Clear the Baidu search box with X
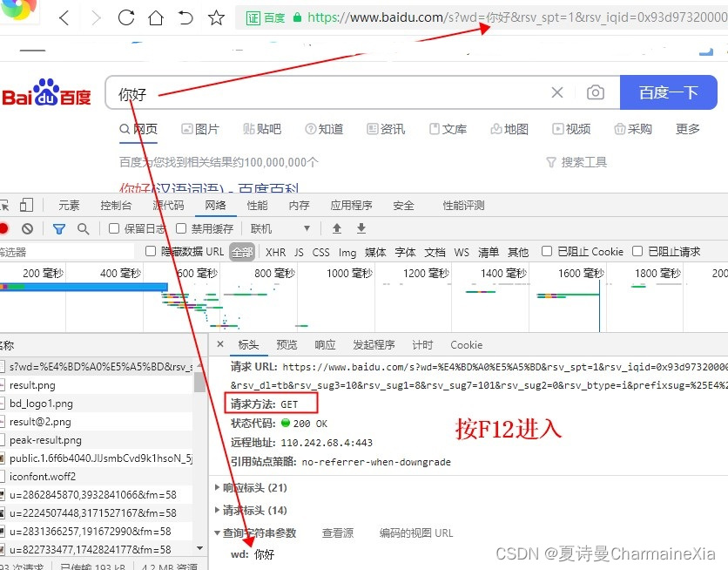728x570 pixels. (x=557, y=92)
